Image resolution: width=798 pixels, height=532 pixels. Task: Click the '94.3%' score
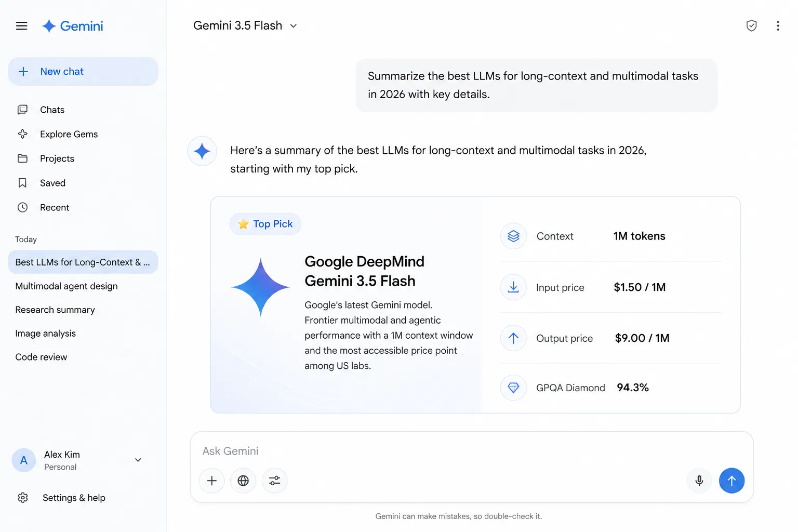[x=633, y=388]
